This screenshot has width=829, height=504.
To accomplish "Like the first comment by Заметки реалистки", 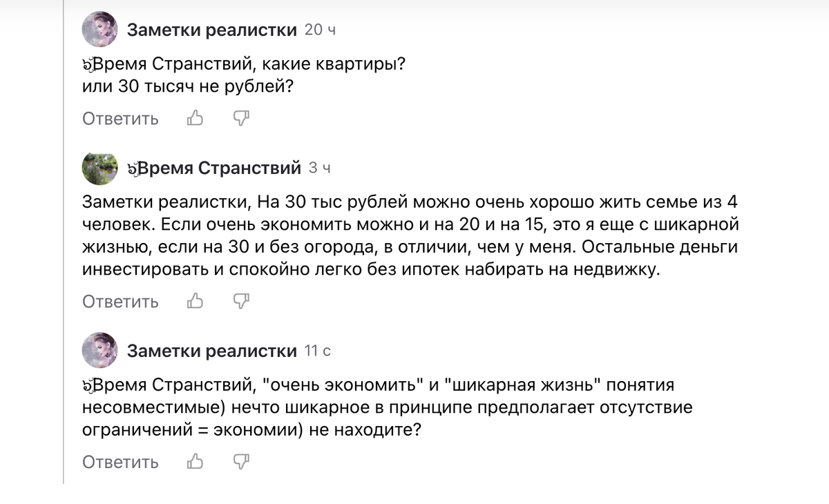I will point(194,118).
